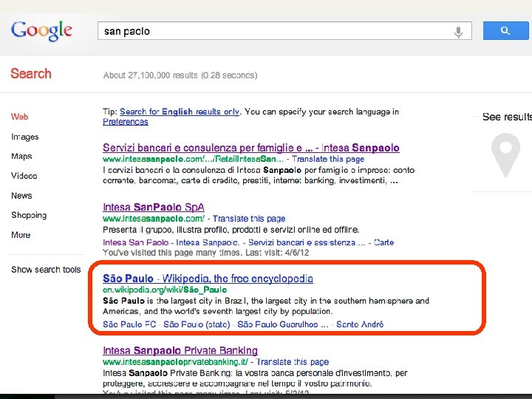Open Intesa Sanpaolo Private Banking result
This screenshot has width=532, height=399.
coord(180,350)
